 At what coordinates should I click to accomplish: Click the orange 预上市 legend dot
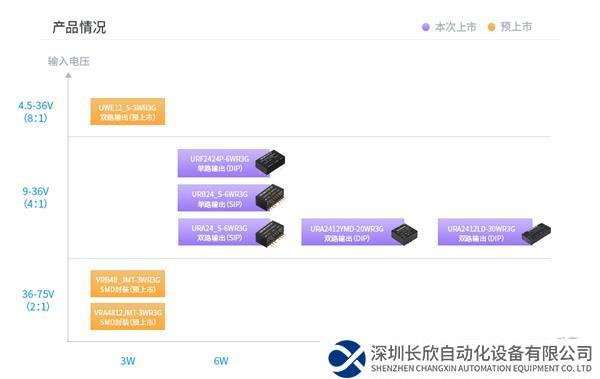click(x=491, y=27)
